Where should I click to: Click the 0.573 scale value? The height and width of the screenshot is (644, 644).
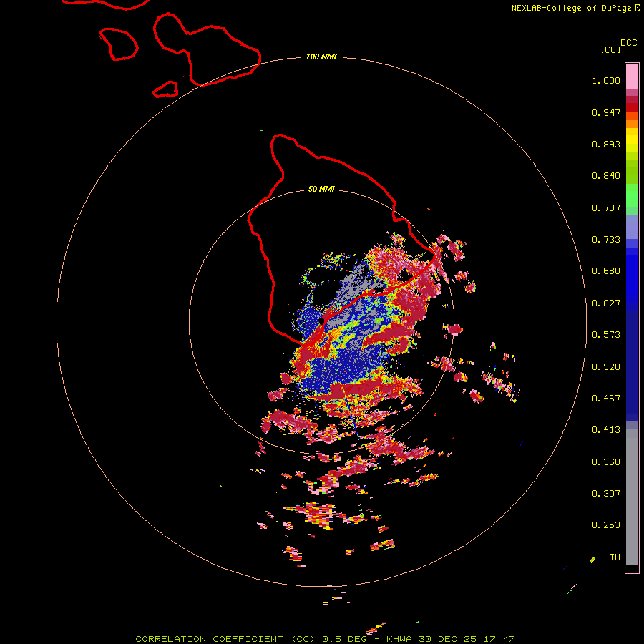tap(606, 335)
